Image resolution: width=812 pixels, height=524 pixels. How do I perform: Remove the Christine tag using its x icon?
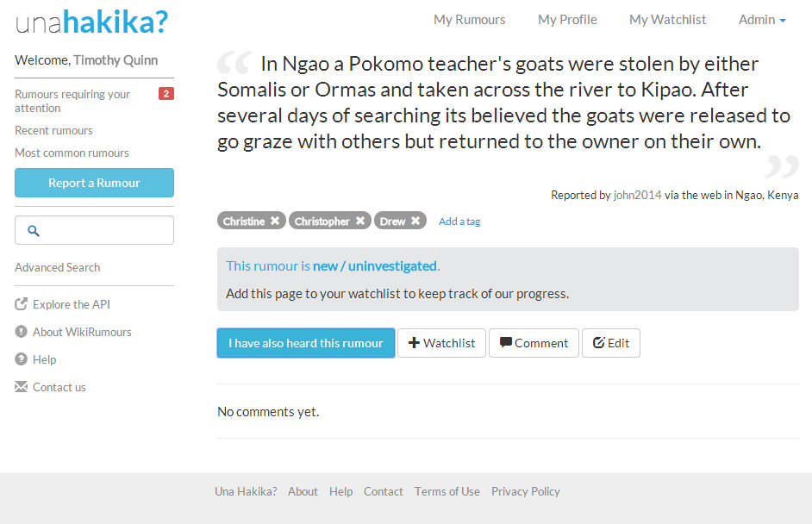275,221
